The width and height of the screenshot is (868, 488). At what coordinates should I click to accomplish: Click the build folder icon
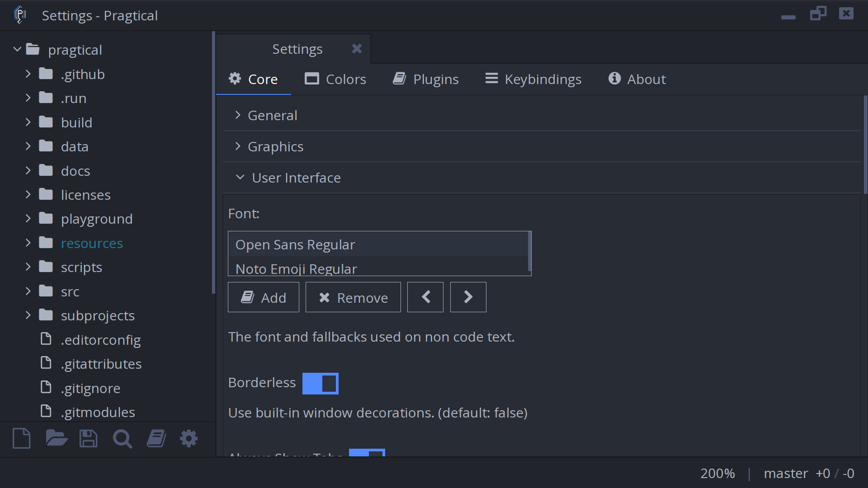pyautogui.click(x=46, y=122)
